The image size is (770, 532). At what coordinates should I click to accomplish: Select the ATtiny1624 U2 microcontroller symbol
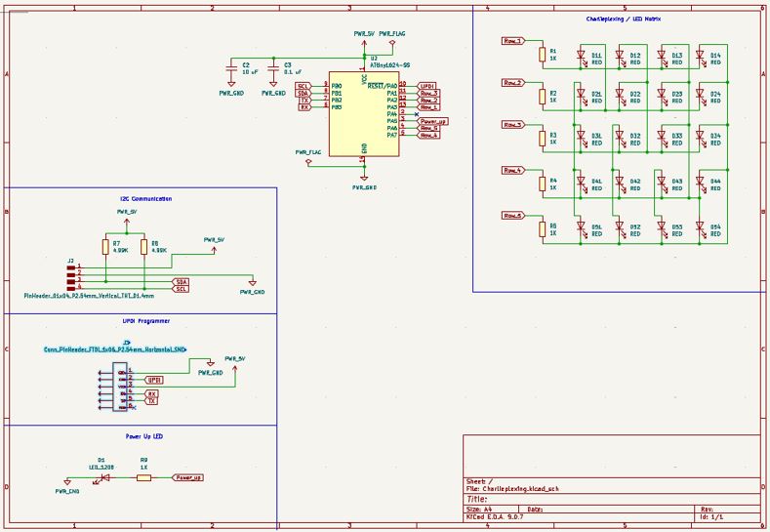pos(364,113)
